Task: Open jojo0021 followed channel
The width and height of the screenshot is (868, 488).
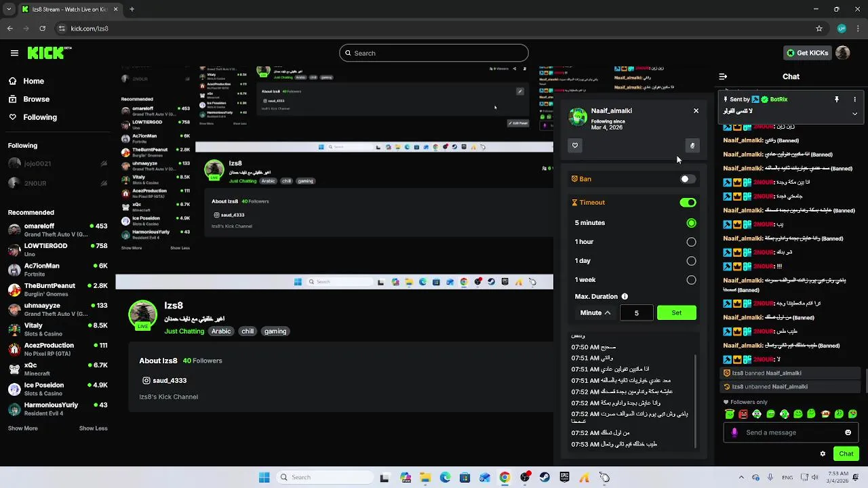Action: pyautogui.click(x=58, y=163)
